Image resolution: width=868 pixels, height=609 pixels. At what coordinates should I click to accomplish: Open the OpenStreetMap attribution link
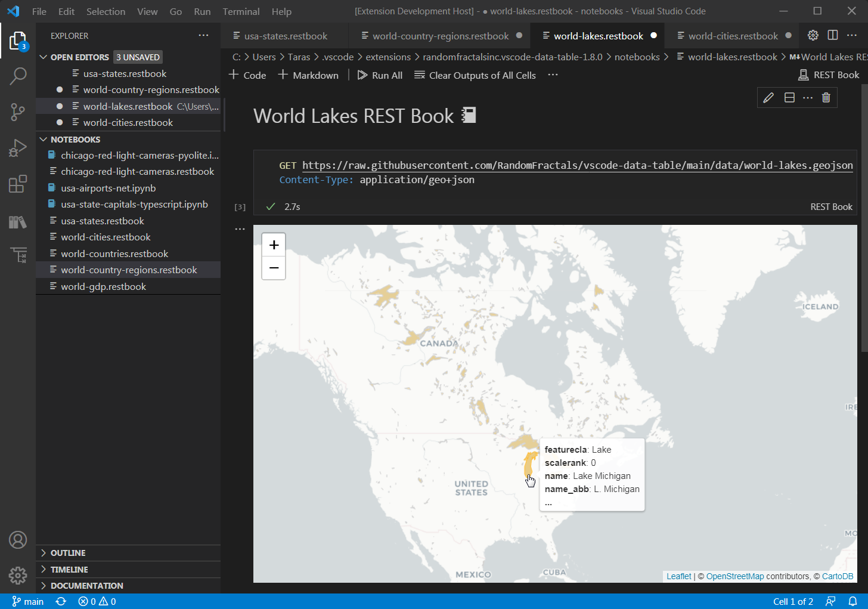[x=735, y=576]
